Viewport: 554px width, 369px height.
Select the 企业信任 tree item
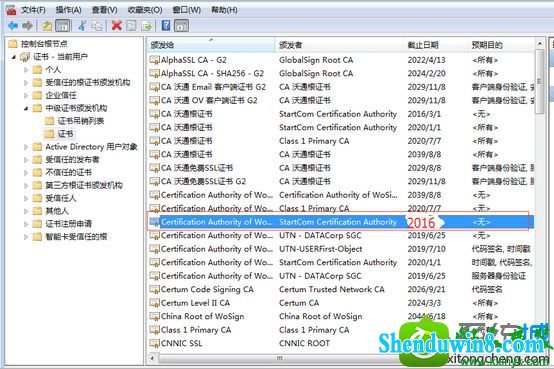(61, 95)
